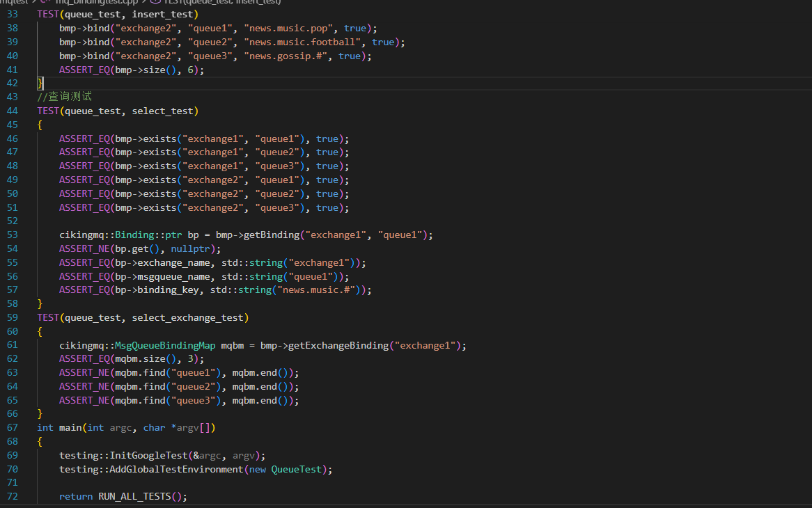Place cursor on "news.music.pop" string

[288, 28]
